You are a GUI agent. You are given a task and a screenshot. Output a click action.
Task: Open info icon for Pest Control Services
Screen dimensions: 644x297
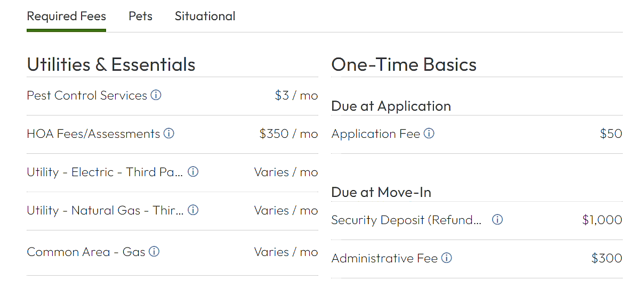(x=156, y=95)
